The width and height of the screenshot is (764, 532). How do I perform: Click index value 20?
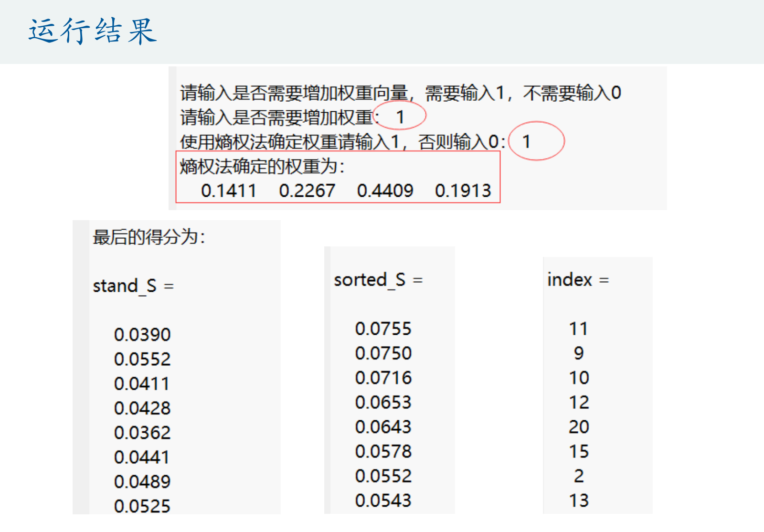579,427
